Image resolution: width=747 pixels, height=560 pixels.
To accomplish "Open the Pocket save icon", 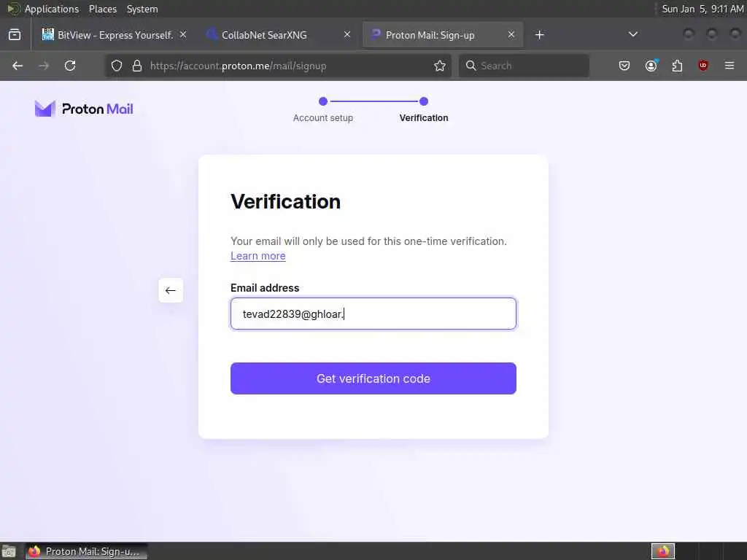I will tap(624, 66).
